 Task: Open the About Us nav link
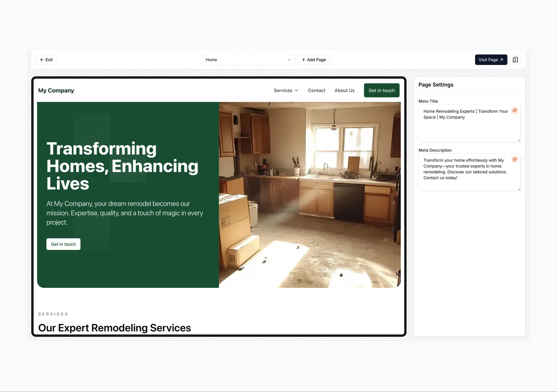(344, 91)
